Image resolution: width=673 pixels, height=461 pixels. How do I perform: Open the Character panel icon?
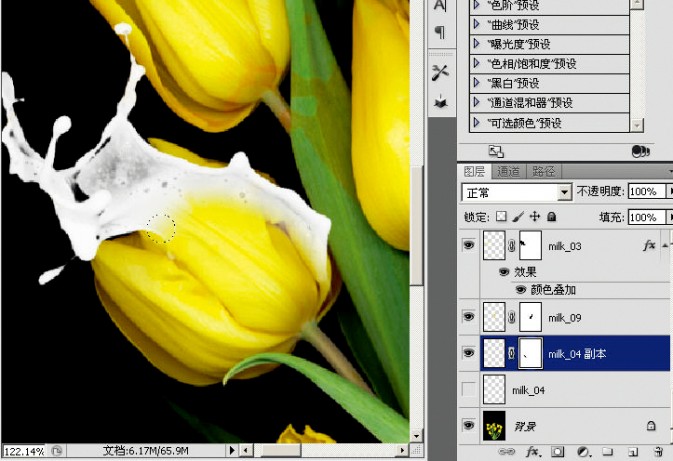click(440, 6)
